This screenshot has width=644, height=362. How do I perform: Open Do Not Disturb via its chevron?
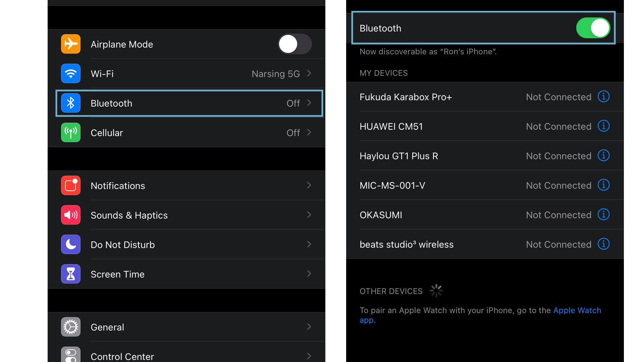309,244
